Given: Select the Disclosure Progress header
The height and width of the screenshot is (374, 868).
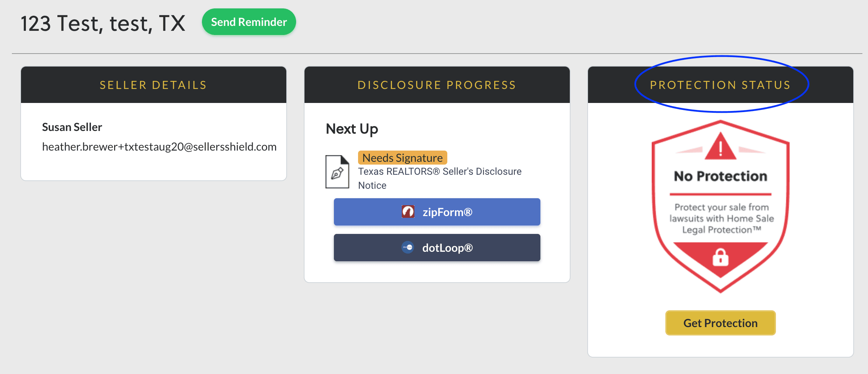Looking at the screenshot, I should pos(437,85).
